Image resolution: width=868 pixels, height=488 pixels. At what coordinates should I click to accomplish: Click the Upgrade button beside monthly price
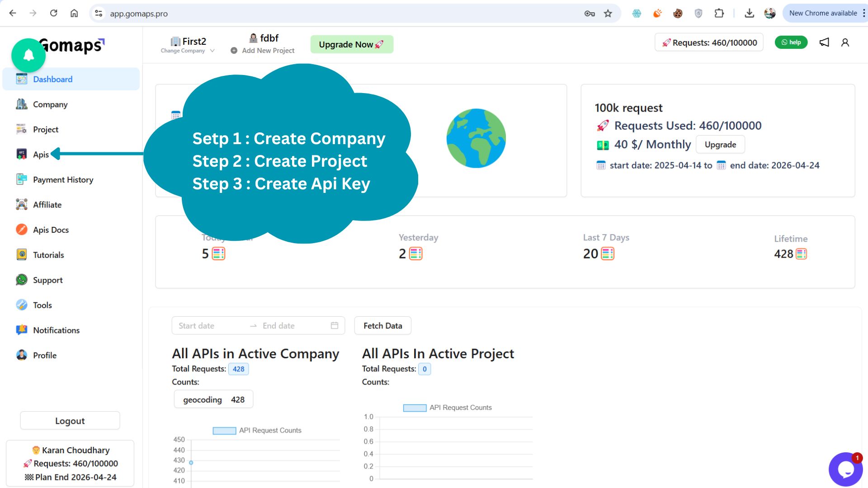click(720, 145)
